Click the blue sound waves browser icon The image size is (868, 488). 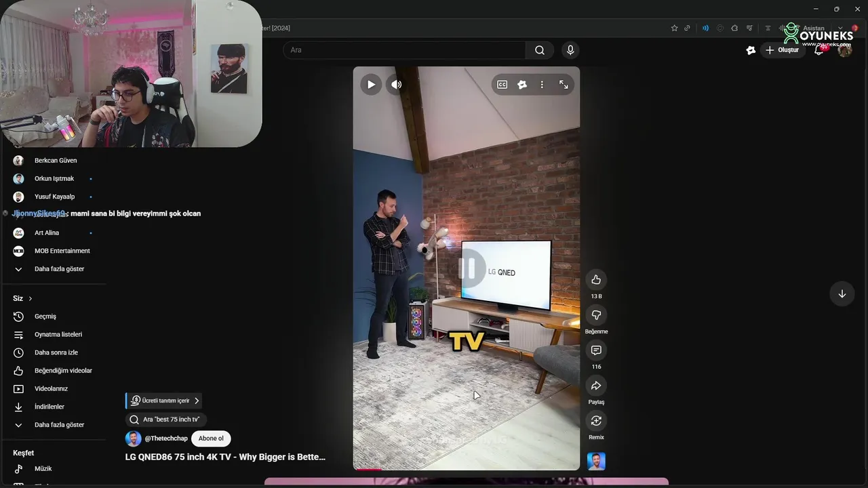705,28
